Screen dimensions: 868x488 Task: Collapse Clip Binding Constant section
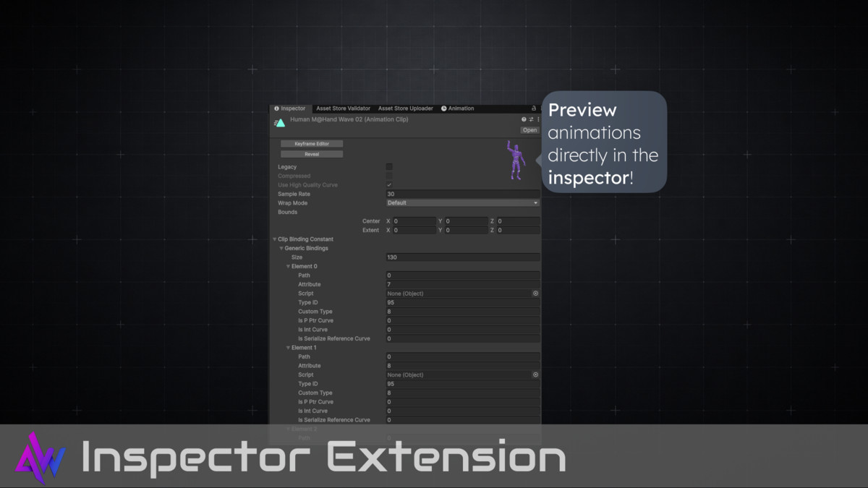(x=275, y=239)
